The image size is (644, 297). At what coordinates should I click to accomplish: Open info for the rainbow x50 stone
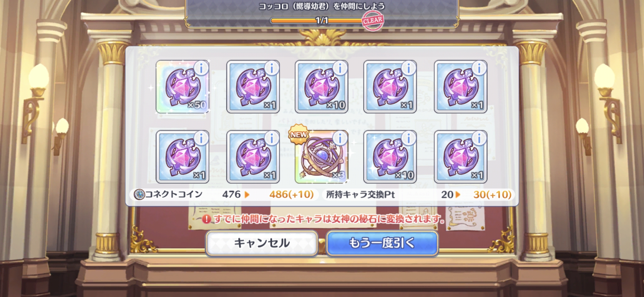click(x=201, y=68)
